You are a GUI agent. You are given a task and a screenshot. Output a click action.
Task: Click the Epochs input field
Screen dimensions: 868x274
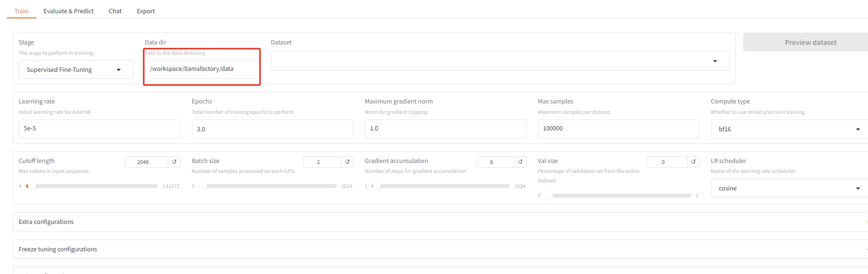point(272,129)
